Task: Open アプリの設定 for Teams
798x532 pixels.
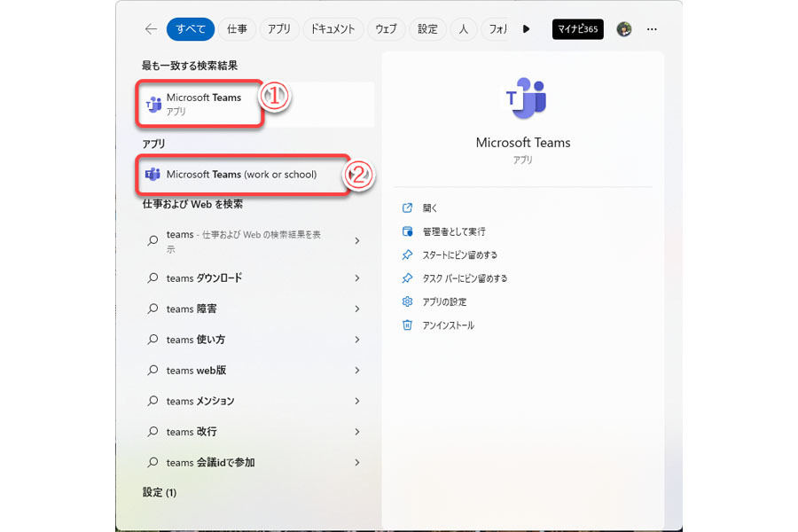Action: coord(444,301)
